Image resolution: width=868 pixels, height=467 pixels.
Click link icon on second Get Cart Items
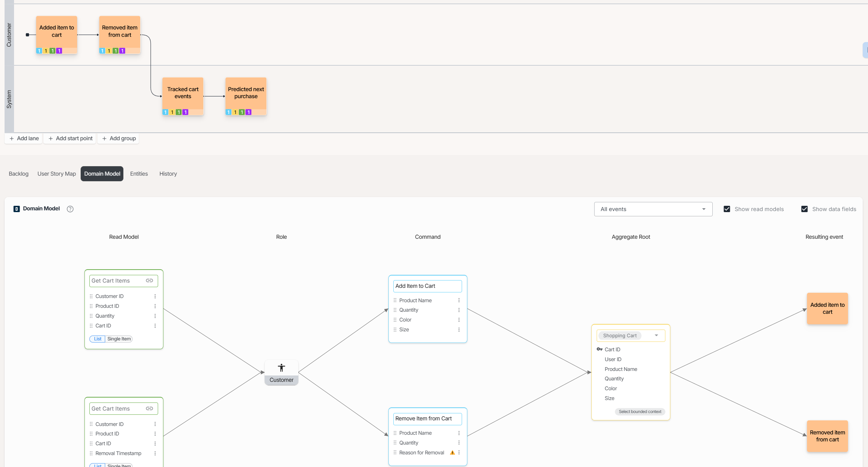pos(149,408)
